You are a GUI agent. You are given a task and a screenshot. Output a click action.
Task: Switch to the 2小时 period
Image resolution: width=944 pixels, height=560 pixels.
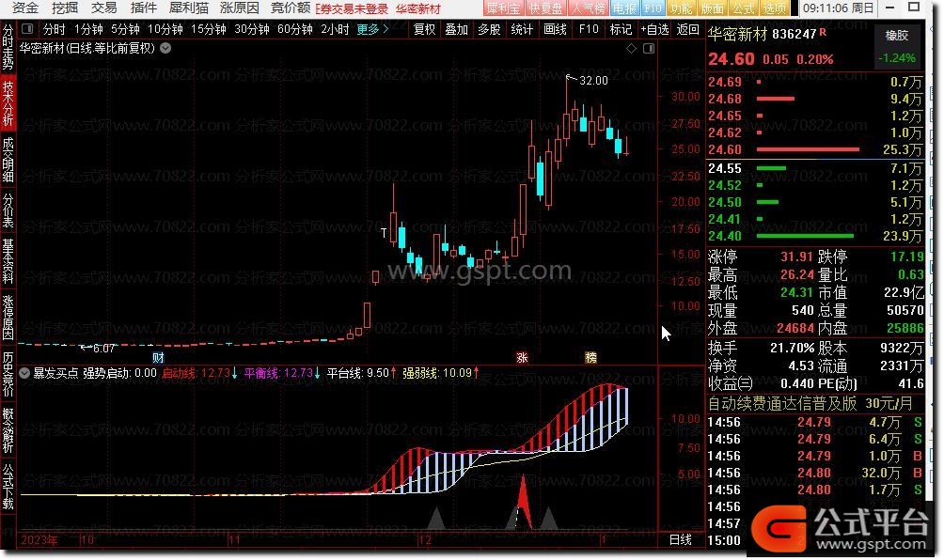(335, 29)
